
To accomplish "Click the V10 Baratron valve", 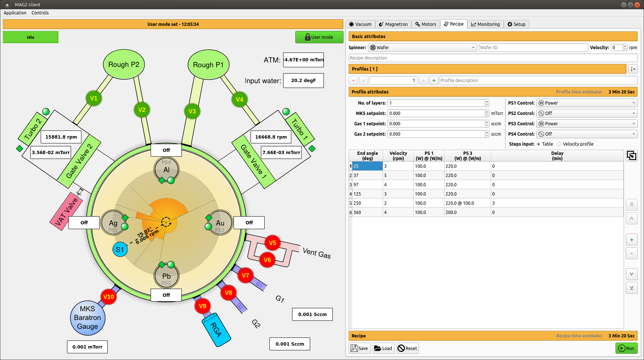I will (108, 297).
